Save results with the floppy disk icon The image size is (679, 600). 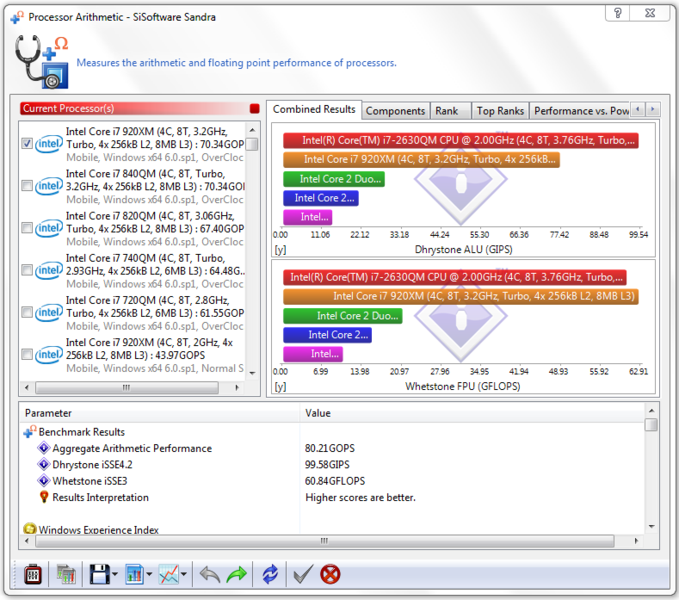[x=100, y=574]
